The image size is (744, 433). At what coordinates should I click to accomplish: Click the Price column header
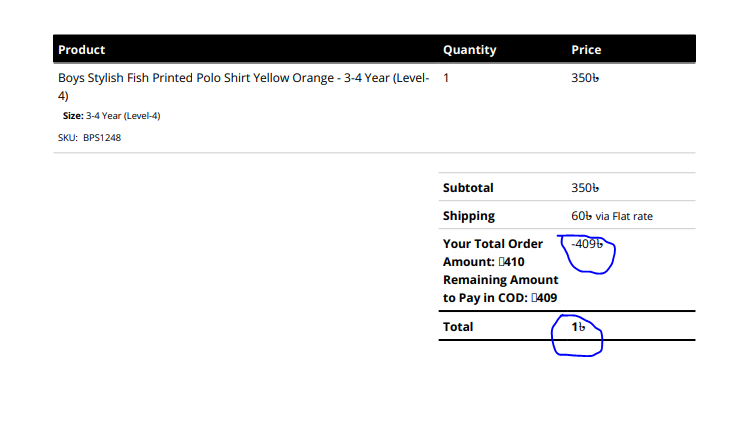[x=586, y=50]
